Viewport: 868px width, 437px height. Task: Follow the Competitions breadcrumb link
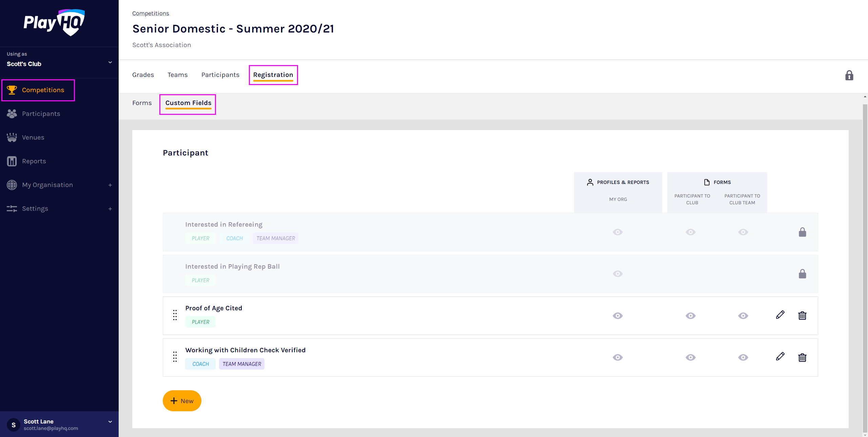pos(151,13)
